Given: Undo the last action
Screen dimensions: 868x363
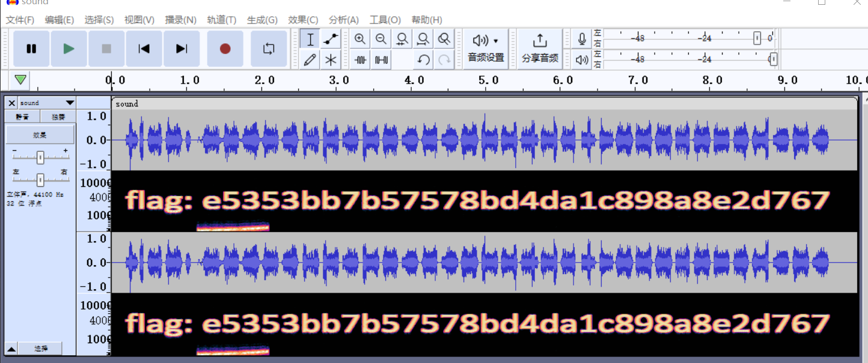Looking at the screenshot, I should [423, 59].
